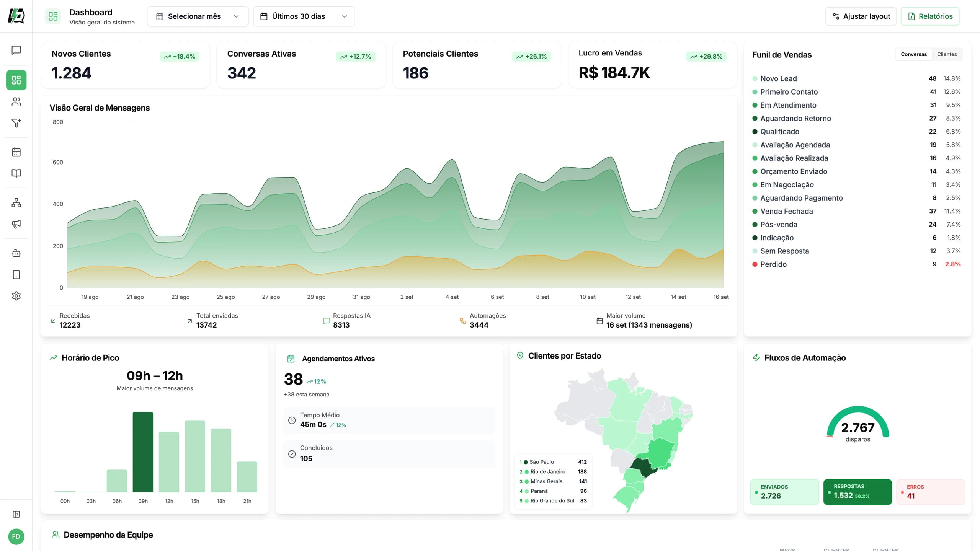The width and height of the screenshot is (980, 551).
Task: Click the Tempo Médio clock icon
Action: tap(292, 420)
